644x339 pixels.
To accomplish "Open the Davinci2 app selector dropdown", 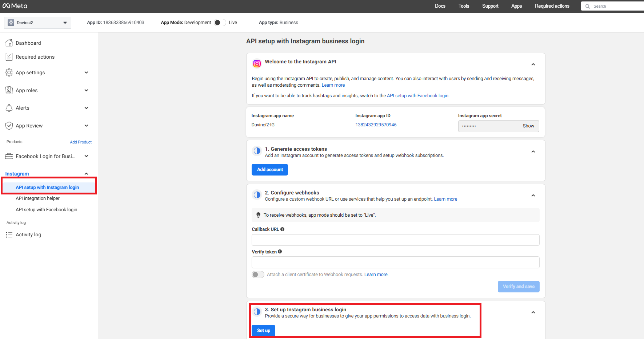I will pos(38,23).
